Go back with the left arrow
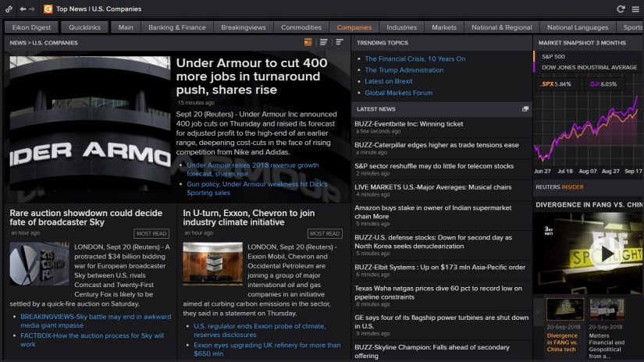644x362 pixels. click(23, 9)
